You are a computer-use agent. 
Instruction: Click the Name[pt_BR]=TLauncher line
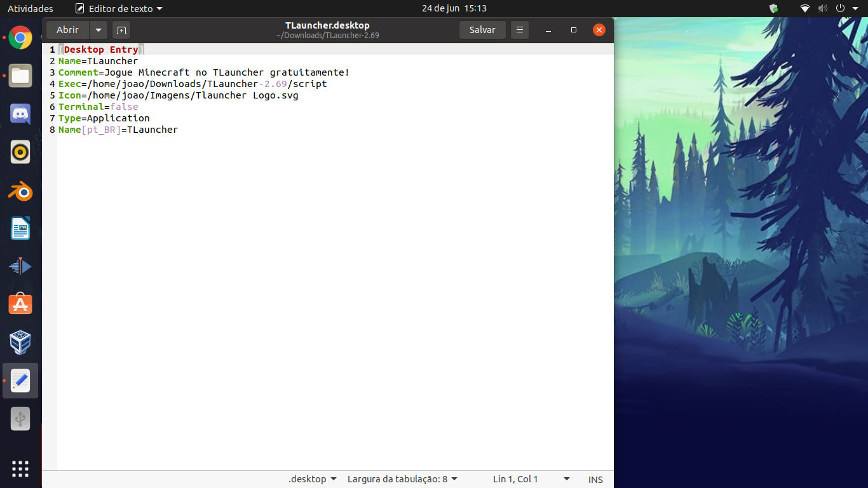point(118,130)
